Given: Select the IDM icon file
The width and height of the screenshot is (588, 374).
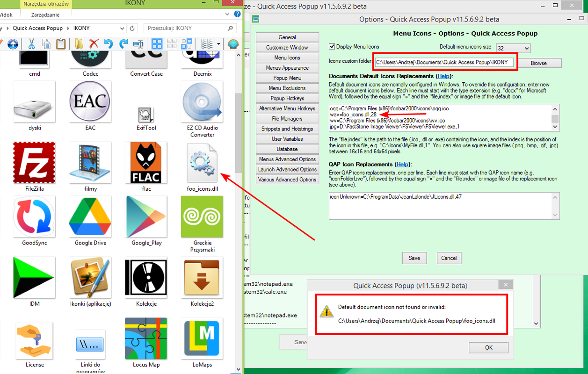Looking at the screenshot, I should (x=35, y=282).
